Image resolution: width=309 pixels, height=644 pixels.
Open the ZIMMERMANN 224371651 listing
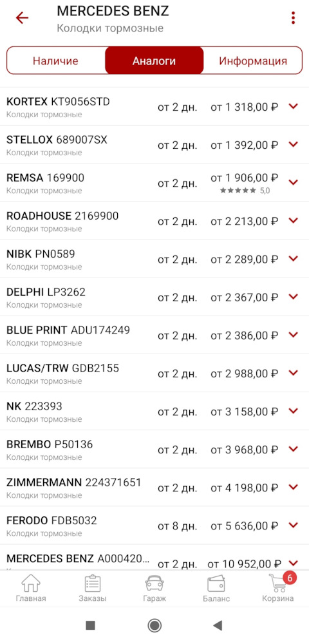pyautogui.click(x=154, y=487)
